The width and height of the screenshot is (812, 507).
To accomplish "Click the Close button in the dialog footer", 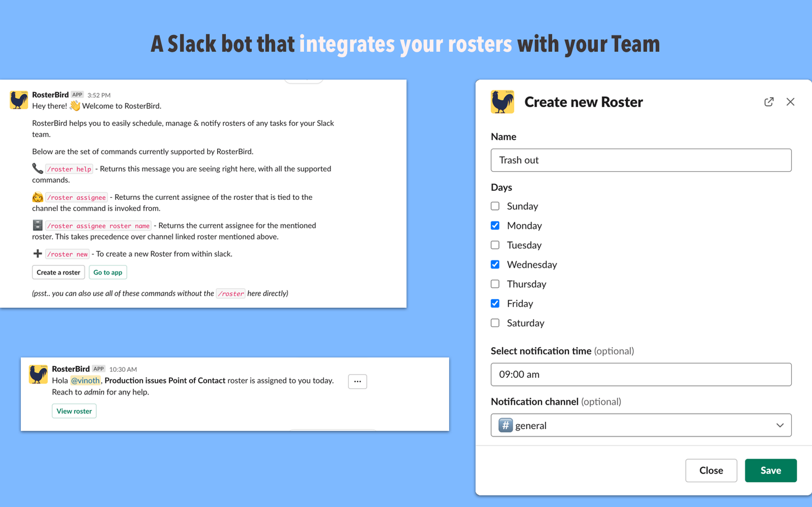I will tap(711, 470).
